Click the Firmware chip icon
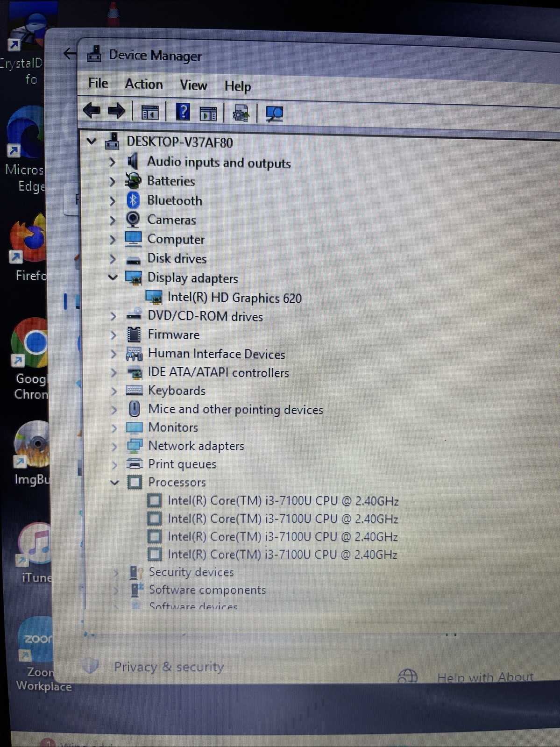Screen dimensions: 560x747 coord(134,334)
